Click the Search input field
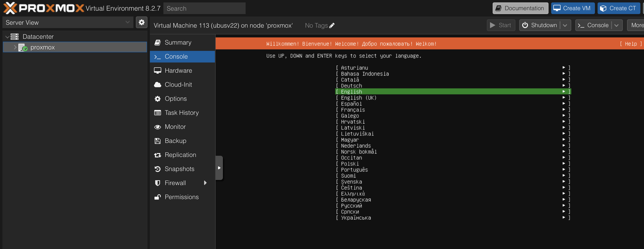Screen dimensions: 644x249 tap(204, 8)
